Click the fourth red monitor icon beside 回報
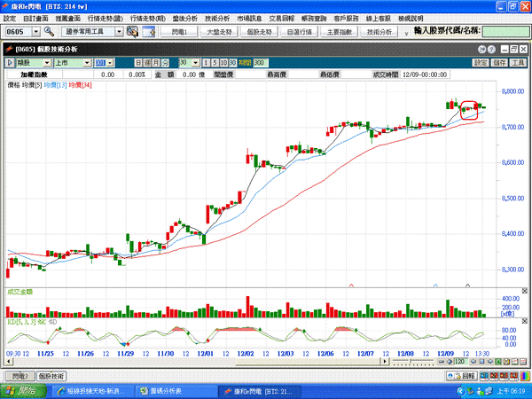Image resolution: width=532 pixels, height=399 pixels. [x=513, y=376]
